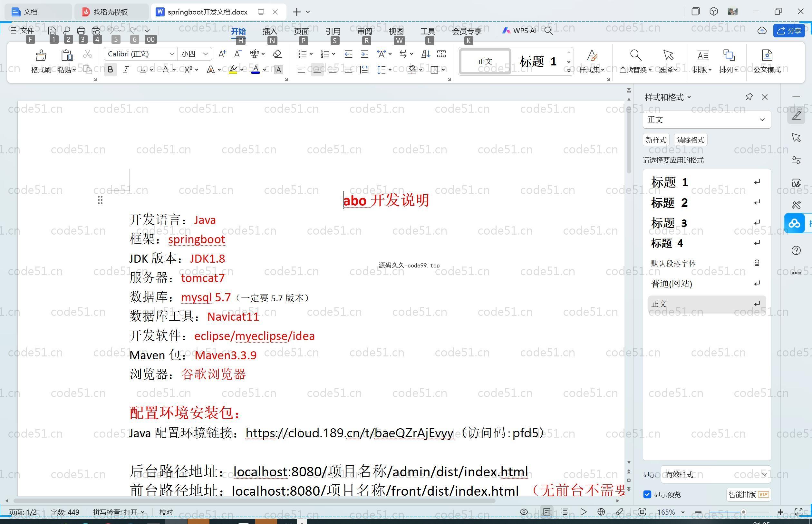812x524 pixels.
Task: Toggle left alignment
Action: point(301,70)
